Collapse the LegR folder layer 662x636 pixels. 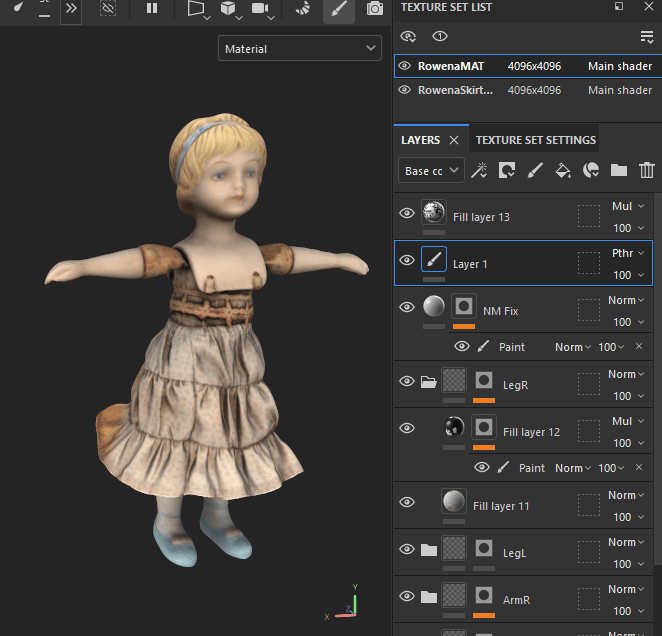click(428, 381)
